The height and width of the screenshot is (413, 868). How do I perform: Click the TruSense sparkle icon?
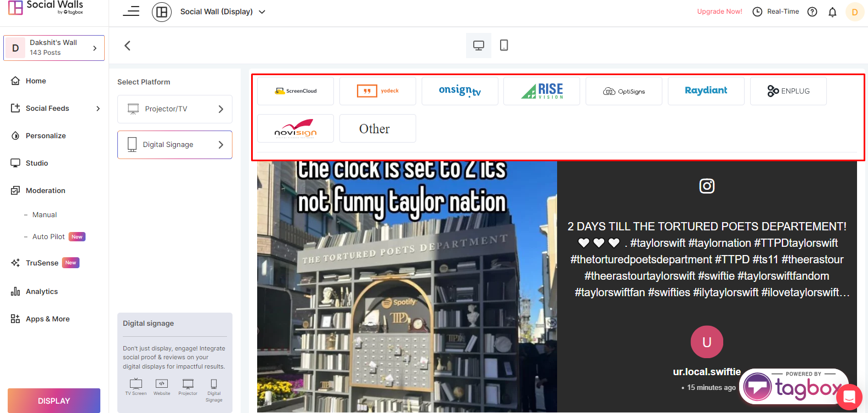[x=15, y=263]
